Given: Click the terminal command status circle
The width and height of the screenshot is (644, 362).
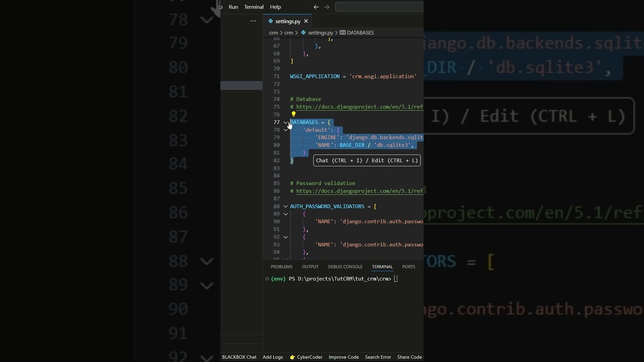Looking at the screenshot, I should pos(267,279).
